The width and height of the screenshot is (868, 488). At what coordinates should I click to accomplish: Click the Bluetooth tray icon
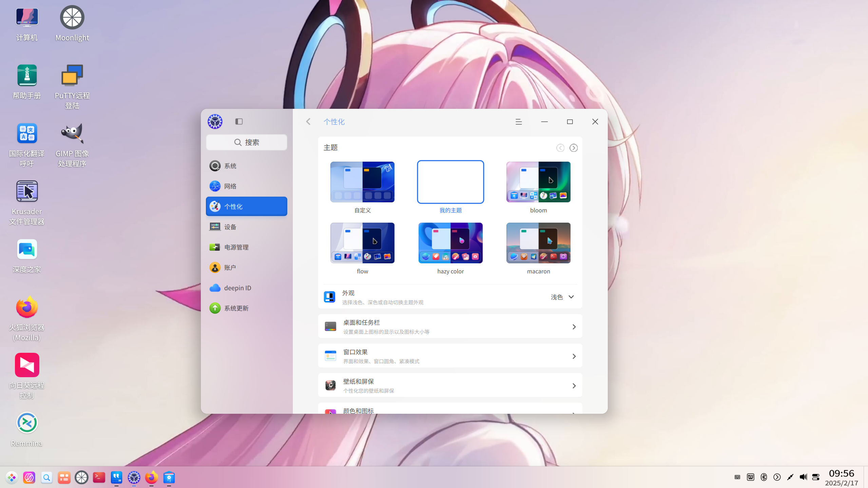click(764, 477)
